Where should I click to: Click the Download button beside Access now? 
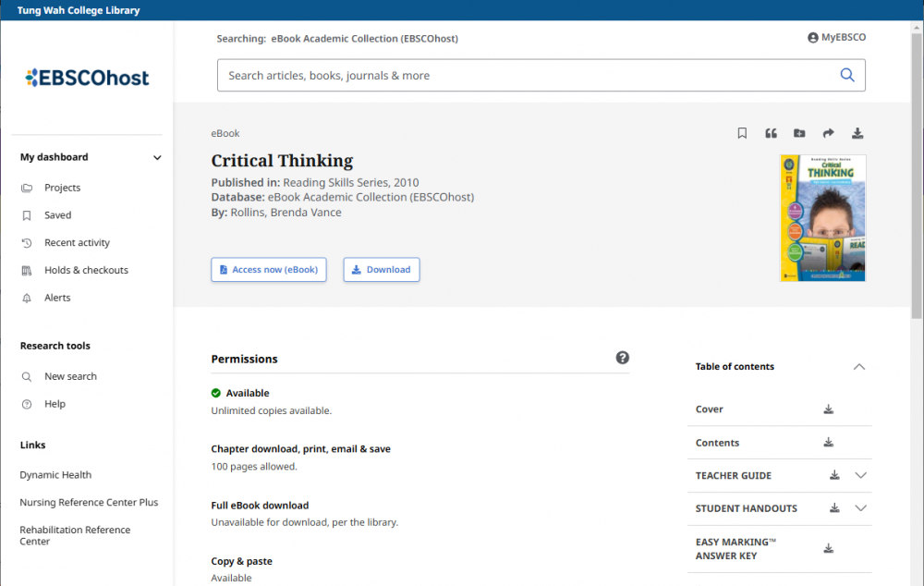pyautogui.click(x=382, y=269)
